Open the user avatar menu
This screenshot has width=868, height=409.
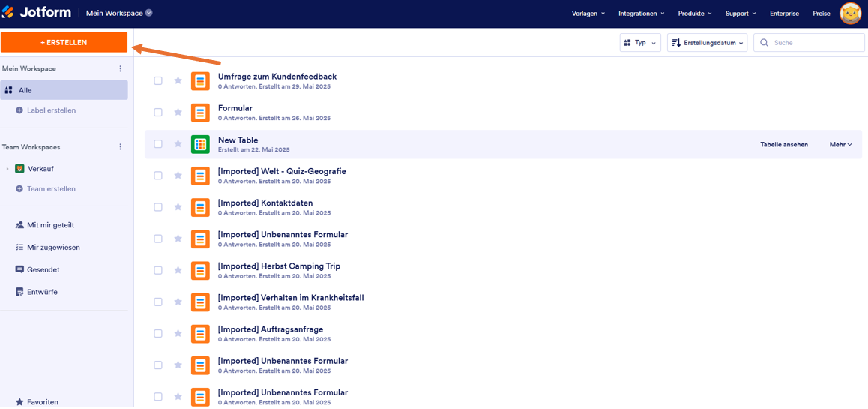850,14
